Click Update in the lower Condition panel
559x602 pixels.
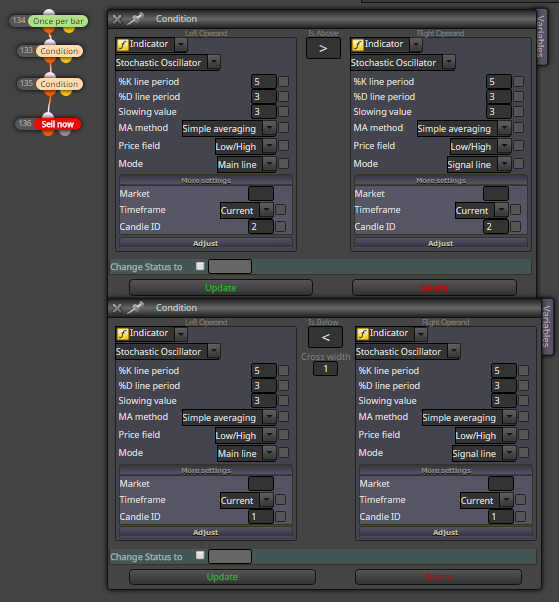pyautogui.click(x=222, y=577)
